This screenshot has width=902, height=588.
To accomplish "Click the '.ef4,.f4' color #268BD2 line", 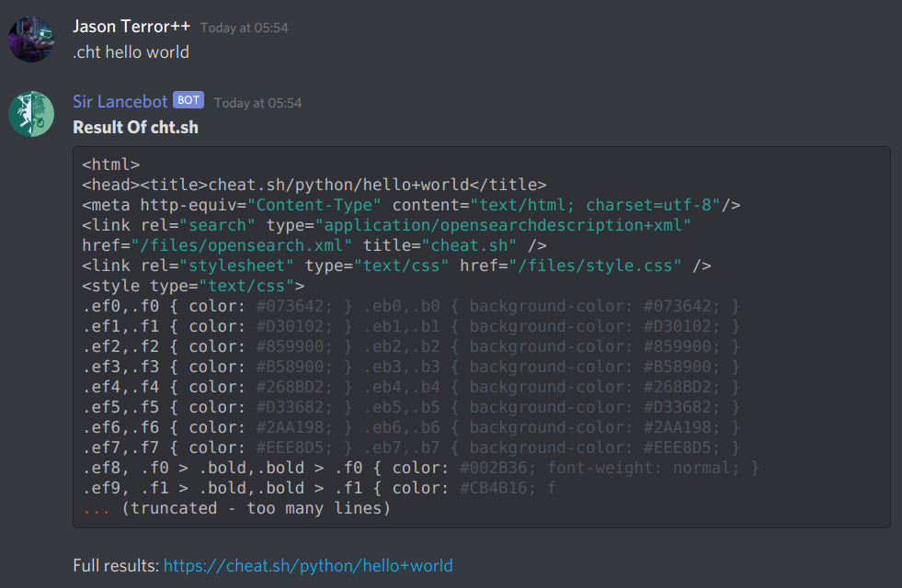I will tap(411, 387).
